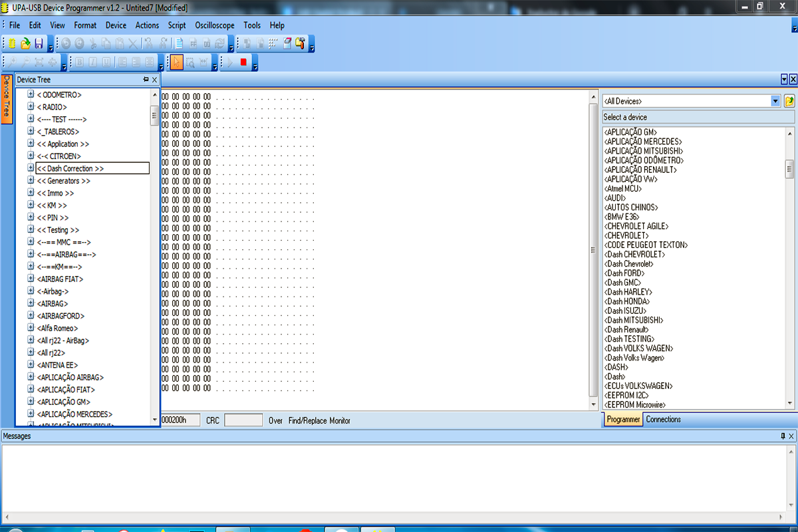Click the Cut scissors icon
The image size is (798, 532).
93,44
